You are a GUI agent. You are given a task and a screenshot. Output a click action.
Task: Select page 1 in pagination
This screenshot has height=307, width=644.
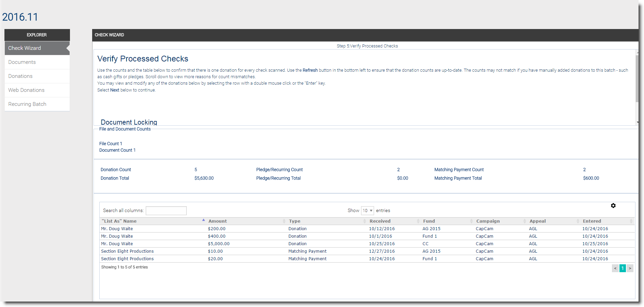click(x=622, y=268)
